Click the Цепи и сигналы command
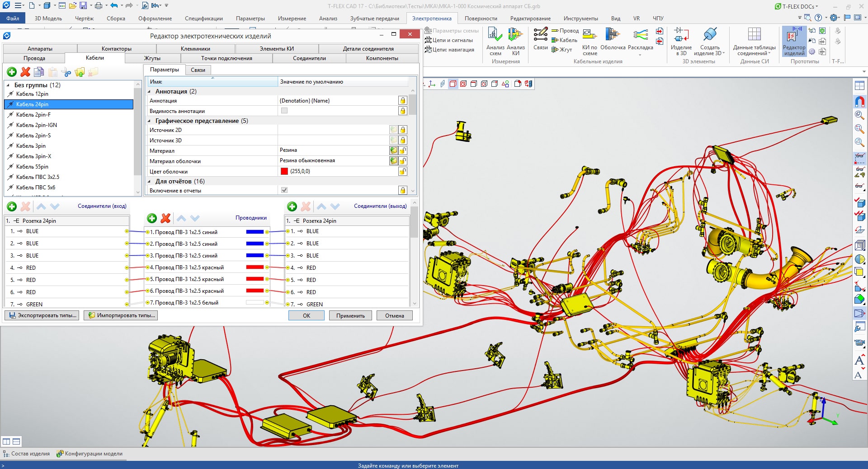868x469 pixels. (448, 40)
